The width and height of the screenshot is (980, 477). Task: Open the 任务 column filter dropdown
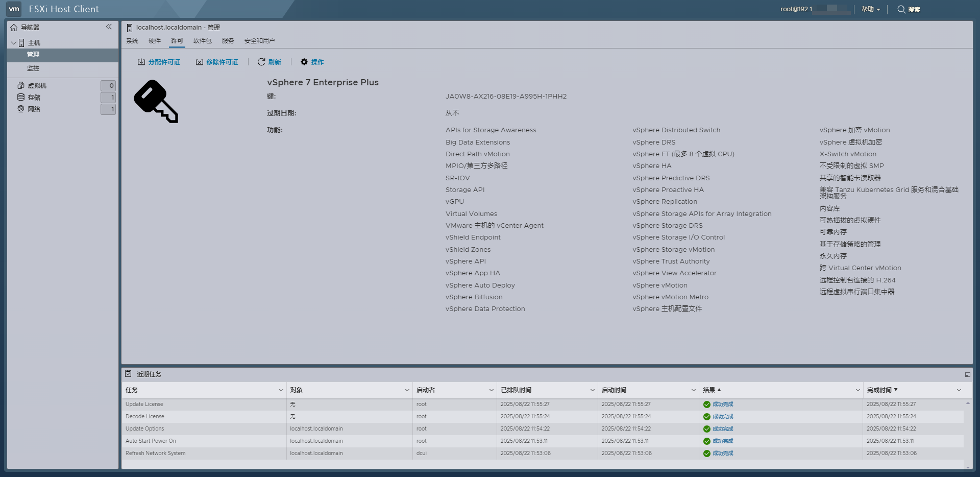click(x=280, y=390)
